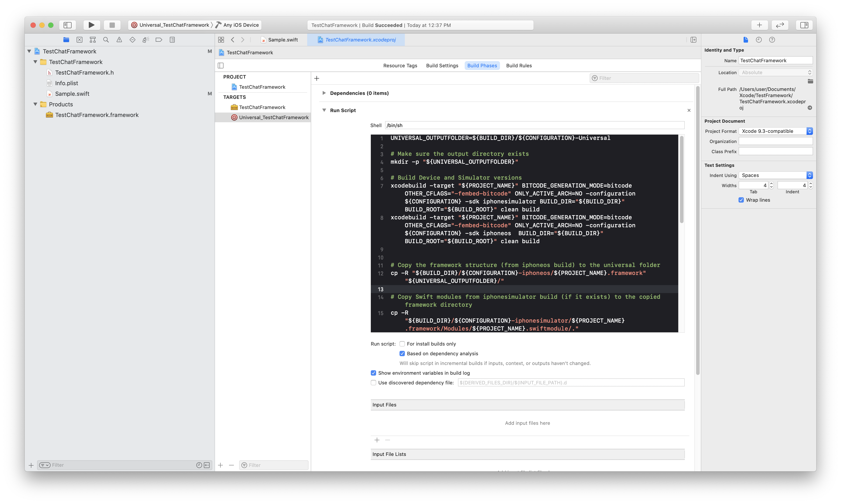Click the Shell path input field
The width and height of the screenshot is (841, 504).
(534, 125)
